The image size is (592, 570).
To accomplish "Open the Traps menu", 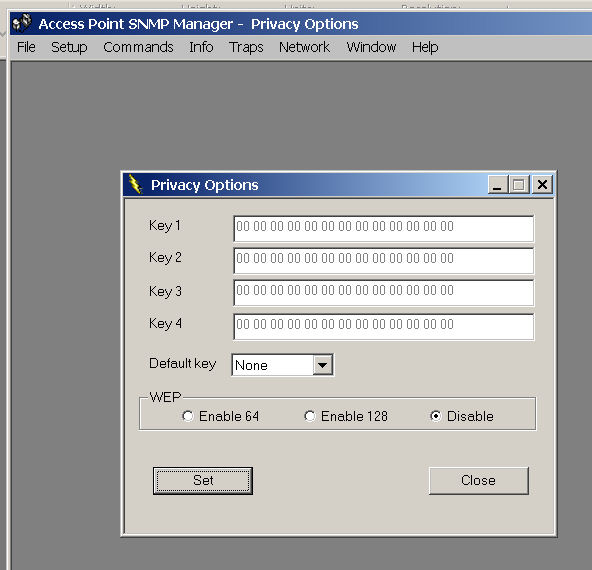I will pos(246,47).
